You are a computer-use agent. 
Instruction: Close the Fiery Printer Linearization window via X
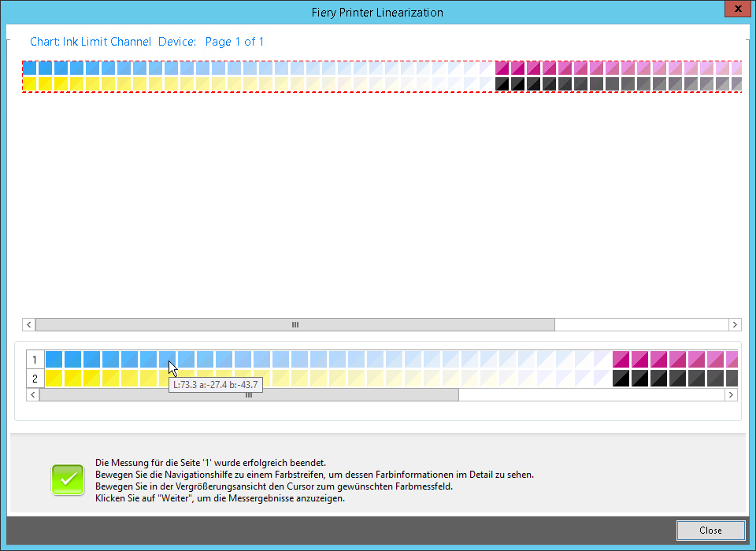[x=738, y=8]
